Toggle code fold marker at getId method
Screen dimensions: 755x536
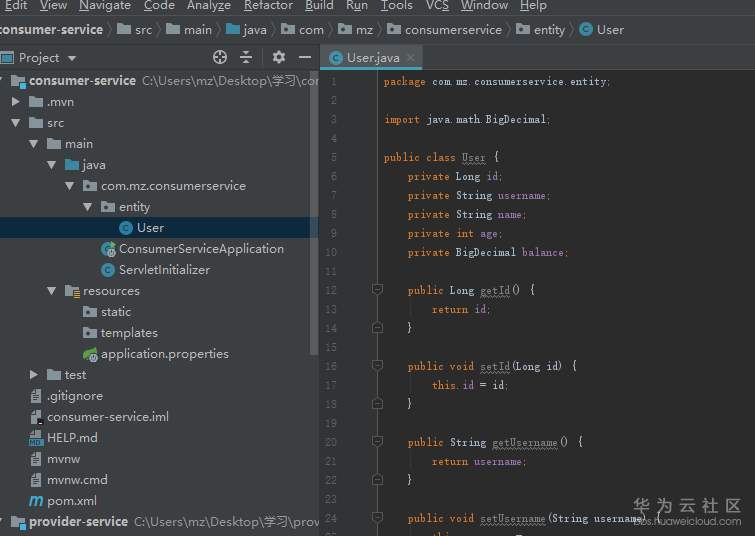click(377, 290)
